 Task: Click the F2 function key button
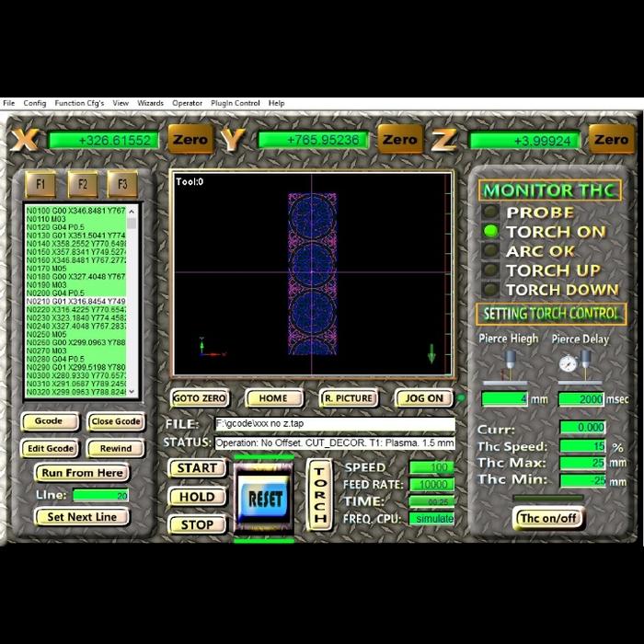(82, 184)
